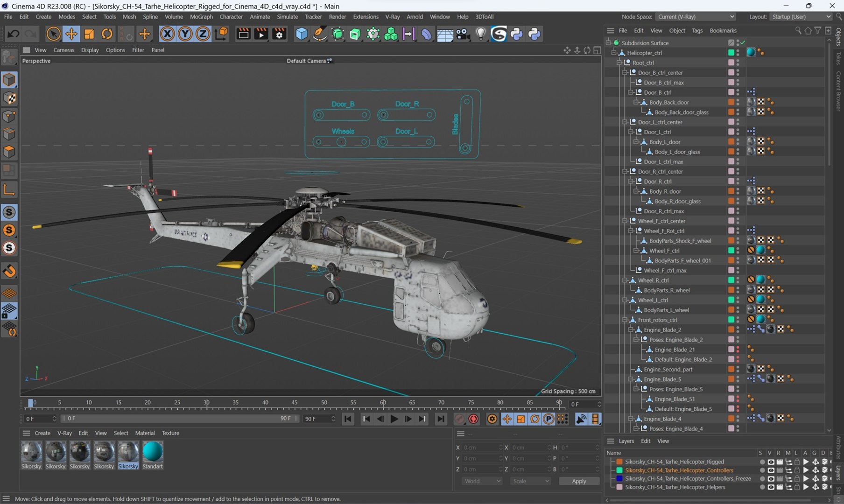Add a Camera object
844x504 pixels.
462,34
